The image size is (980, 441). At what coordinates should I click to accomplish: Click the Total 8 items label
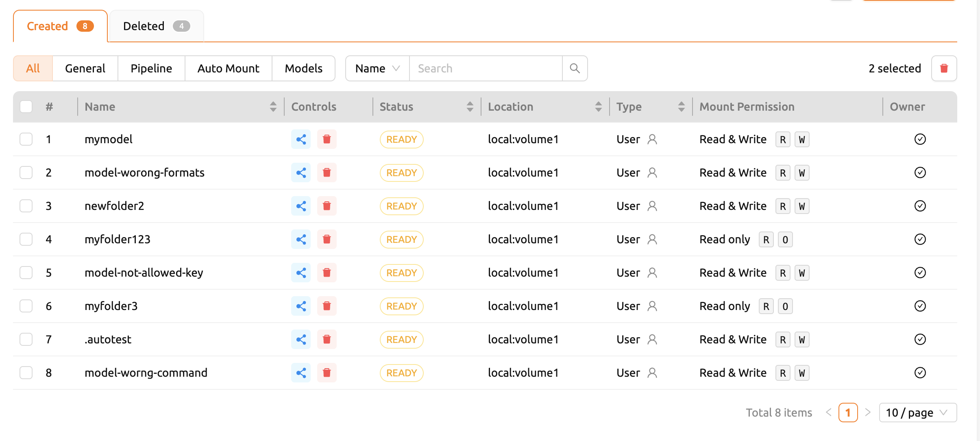tap(779, 413)
